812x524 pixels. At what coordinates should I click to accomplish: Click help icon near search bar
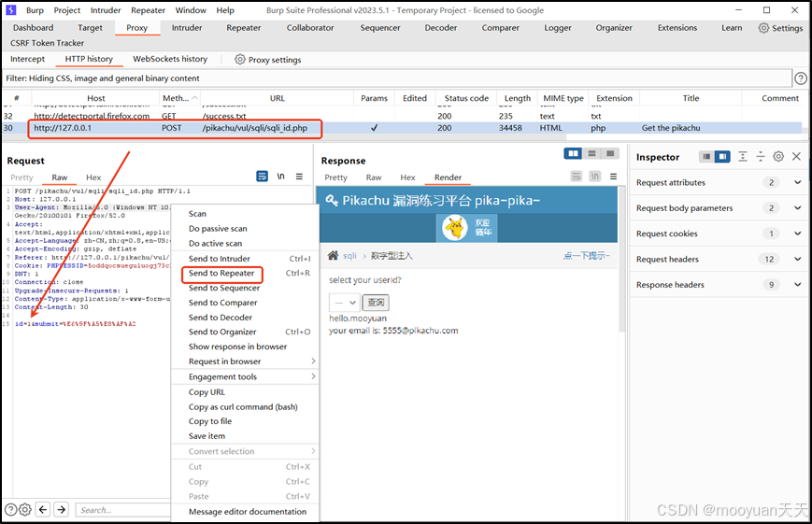coord(10,510)
